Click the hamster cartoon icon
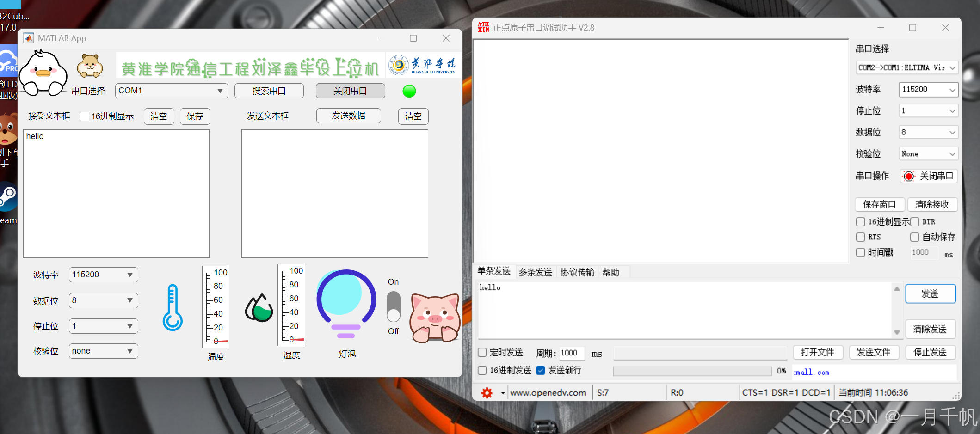The height and width of the screenshot is (434, 980). pyautogui.click(x=90, y=66)
